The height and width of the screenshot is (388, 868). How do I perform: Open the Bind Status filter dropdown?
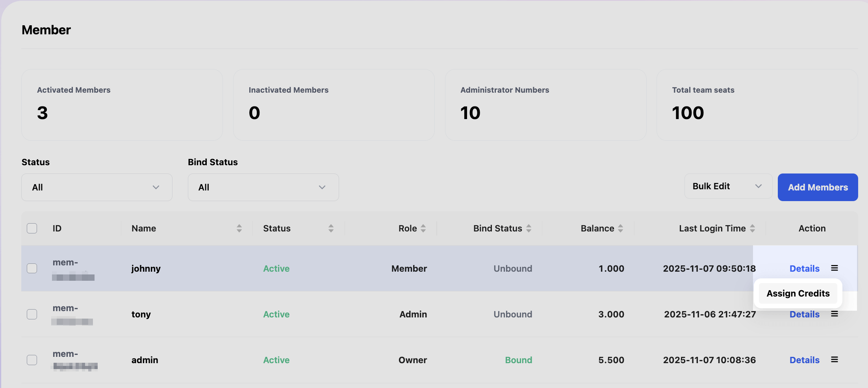[x=263, y=187]
